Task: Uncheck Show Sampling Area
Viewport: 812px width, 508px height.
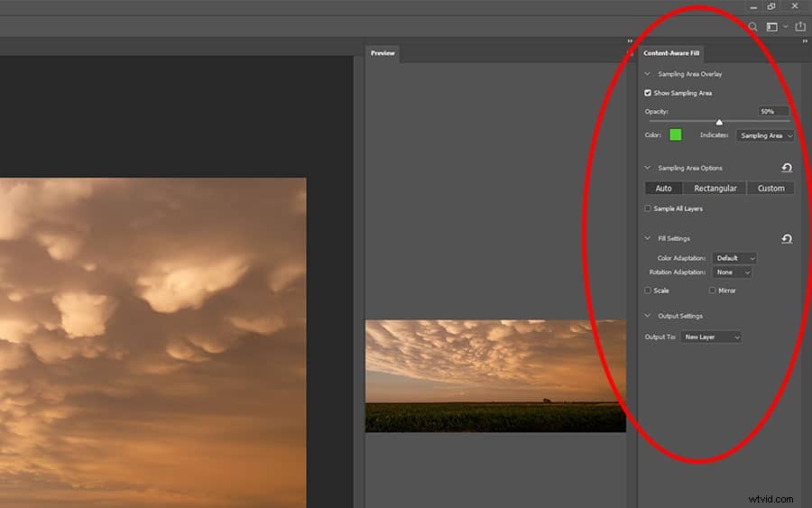Action: point(647,93)
